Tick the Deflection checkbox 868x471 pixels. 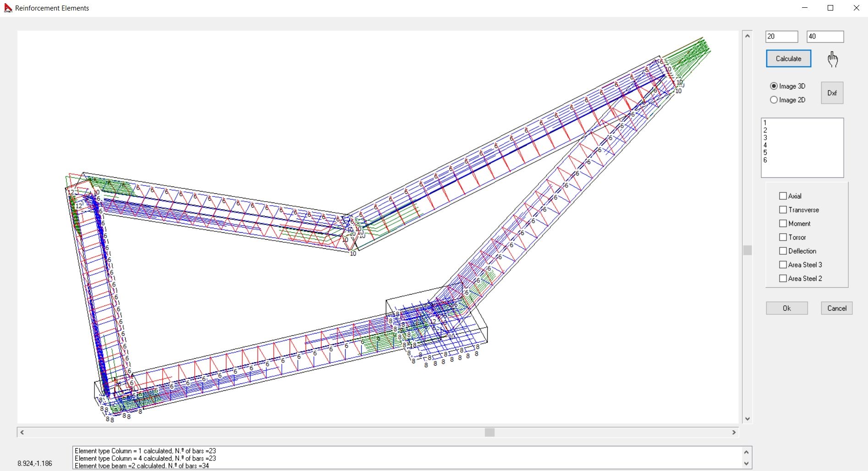(x=783, y=251)
